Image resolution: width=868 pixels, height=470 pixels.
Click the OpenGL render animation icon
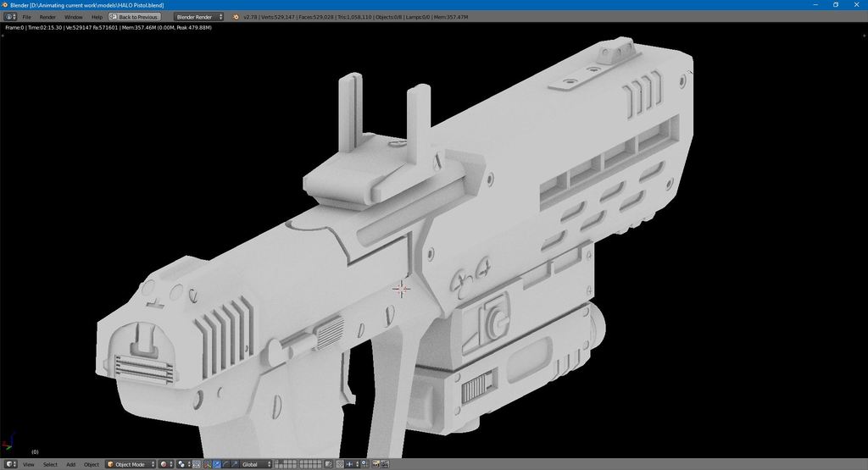(x=385, y=464)
